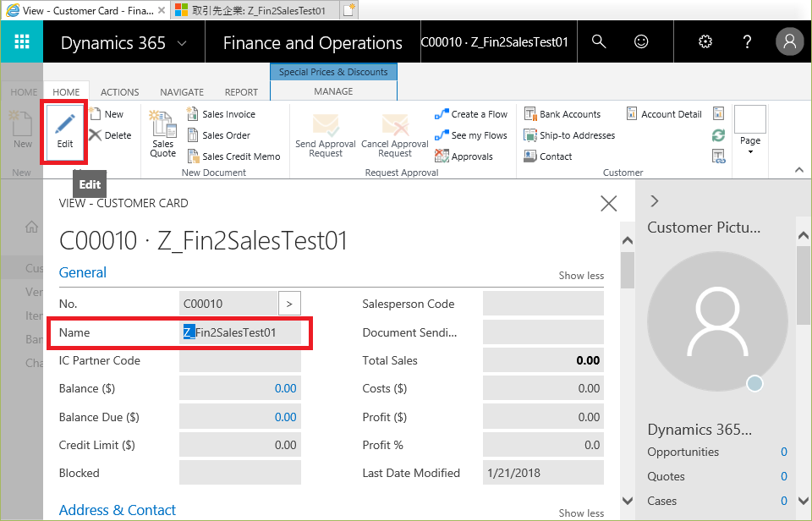Click the IC Partner Code field
Viewport: 812px width, 521px height.
[239, 360]
